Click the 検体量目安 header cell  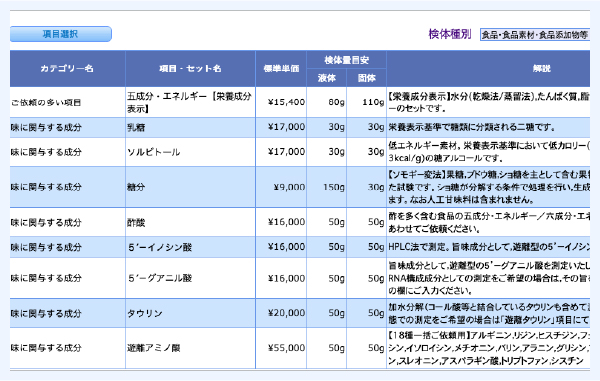click(x=346, y=60)
